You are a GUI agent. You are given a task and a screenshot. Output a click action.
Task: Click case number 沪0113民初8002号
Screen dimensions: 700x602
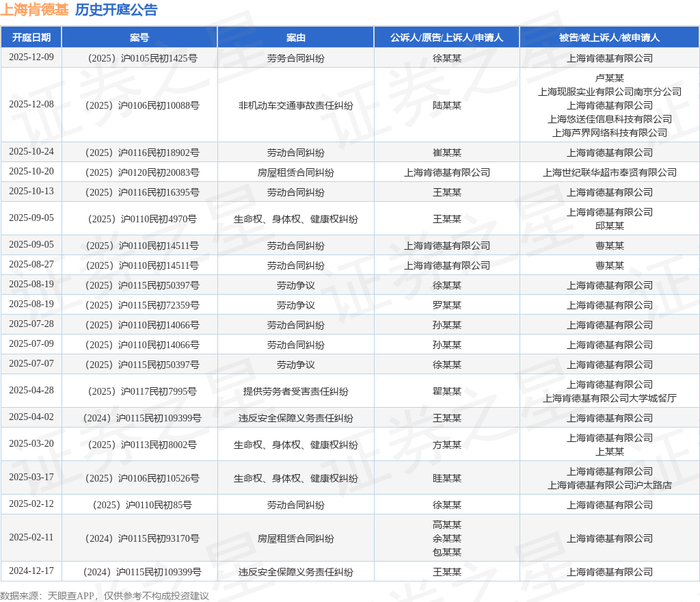click(x=142, y=445)
